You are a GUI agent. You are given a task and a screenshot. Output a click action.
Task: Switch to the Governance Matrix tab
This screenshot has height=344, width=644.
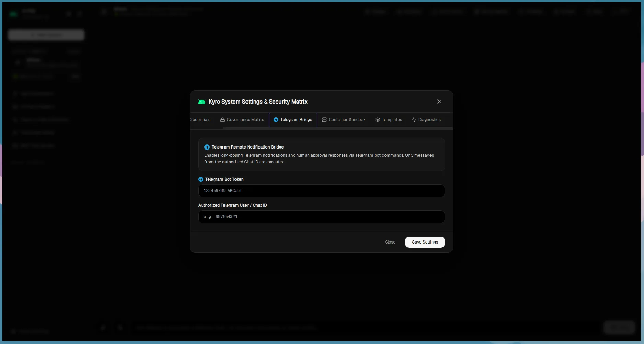[242, 120]
